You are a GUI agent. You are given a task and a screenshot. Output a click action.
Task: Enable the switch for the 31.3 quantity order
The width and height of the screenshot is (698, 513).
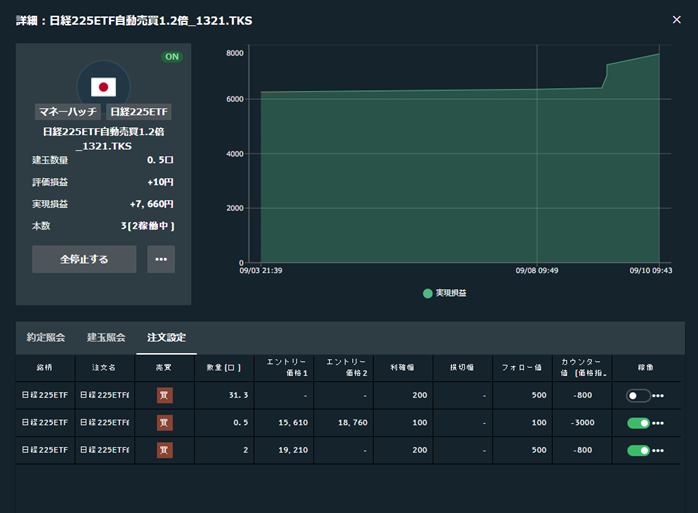[x=638, y=395]
